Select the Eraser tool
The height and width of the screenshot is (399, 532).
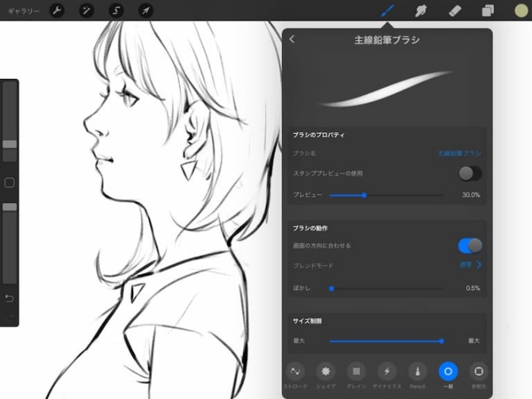pyautogui.click(x=454, y=11)
